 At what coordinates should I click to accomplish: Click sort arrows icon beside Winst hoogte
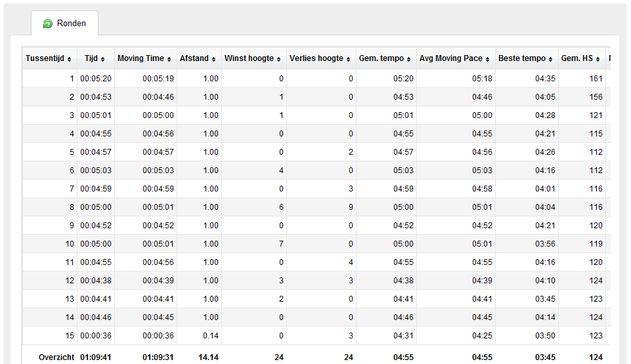(x=278, y=59)
